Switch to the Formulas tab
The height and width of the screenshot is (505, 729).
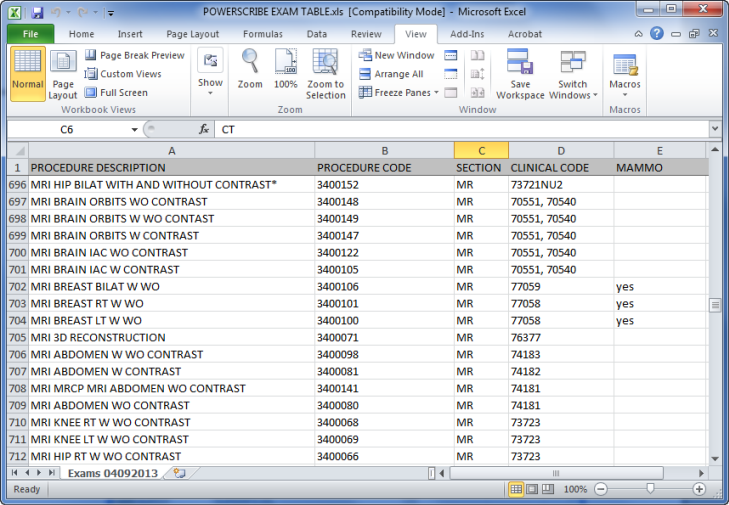[263, 34]
